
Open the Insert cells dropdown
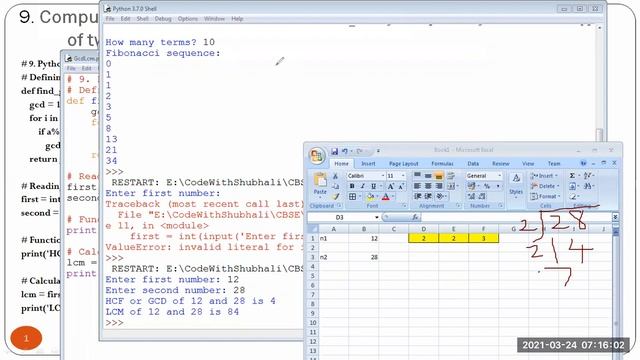544,176
